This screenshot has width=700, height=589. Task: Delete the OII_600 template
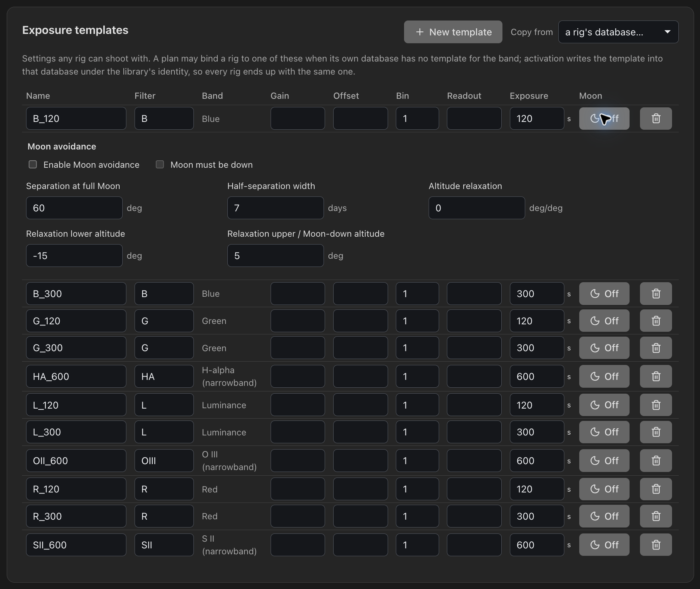tap(656, 461)
